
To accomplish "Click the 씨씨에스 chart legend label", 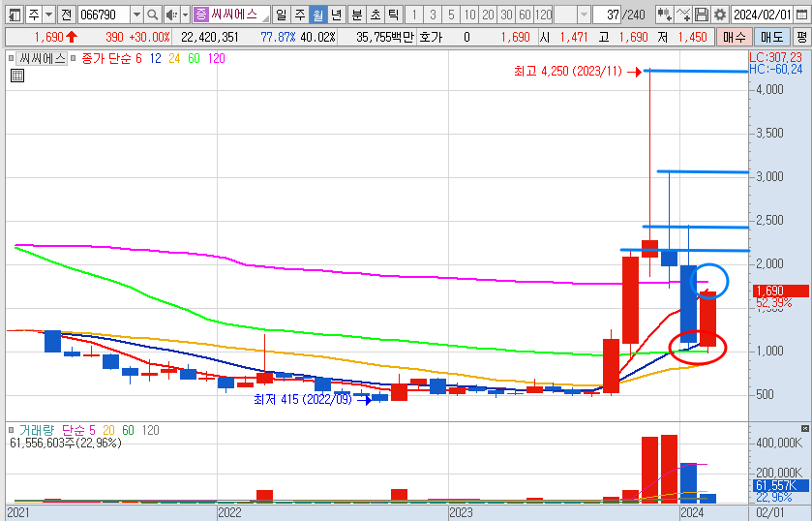I will click(x=43, y=58).
